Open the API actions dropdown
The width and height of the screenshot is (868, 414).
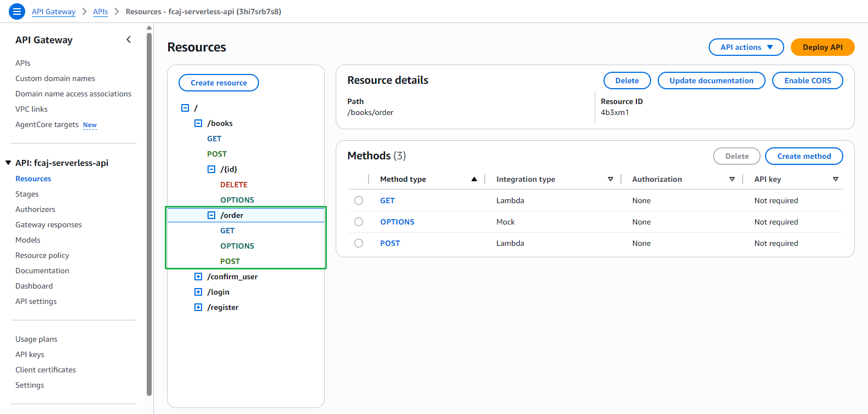point(746,47)
